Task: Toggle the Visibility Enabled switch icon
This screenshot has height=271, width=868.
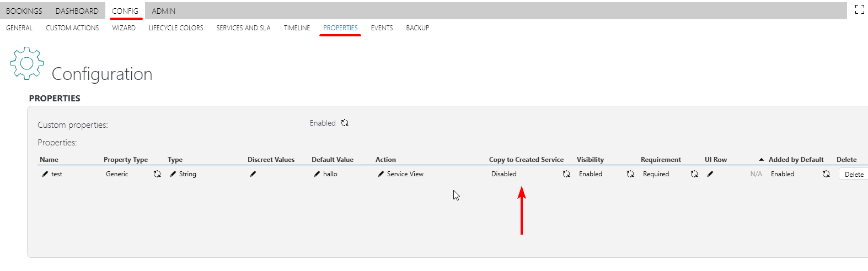Action: 630,174
